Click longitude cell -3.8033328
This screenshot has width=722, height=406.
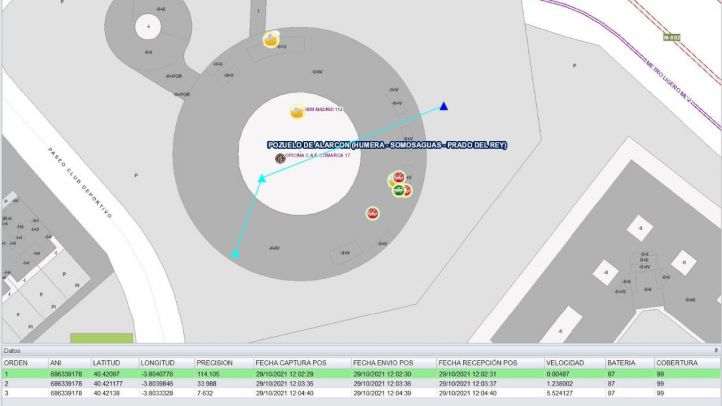(157, 393)
